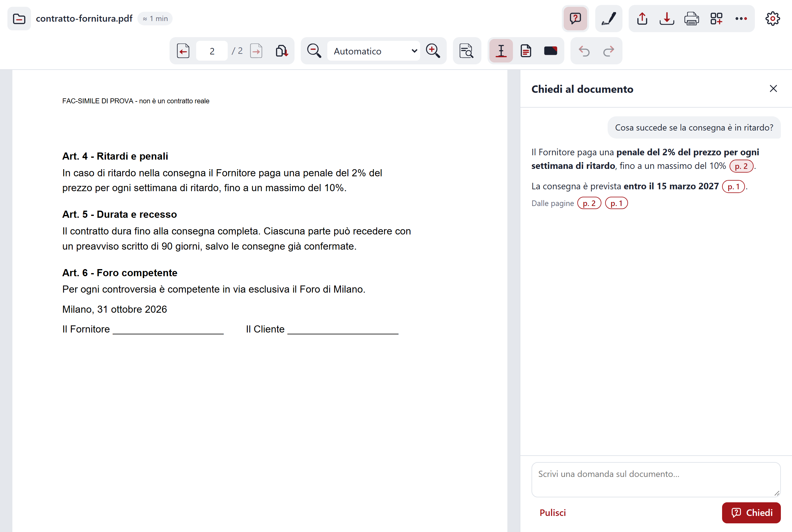
Task: Click the p. 2 citation after 10%
Action: click(742, 166)
